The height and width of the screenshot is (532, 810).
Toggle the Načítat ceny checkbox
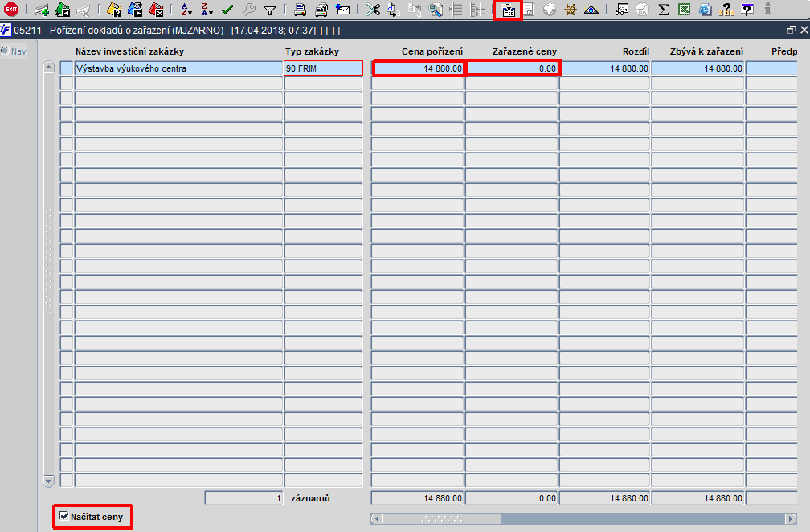pyautogui.click(x=64, y=516)
